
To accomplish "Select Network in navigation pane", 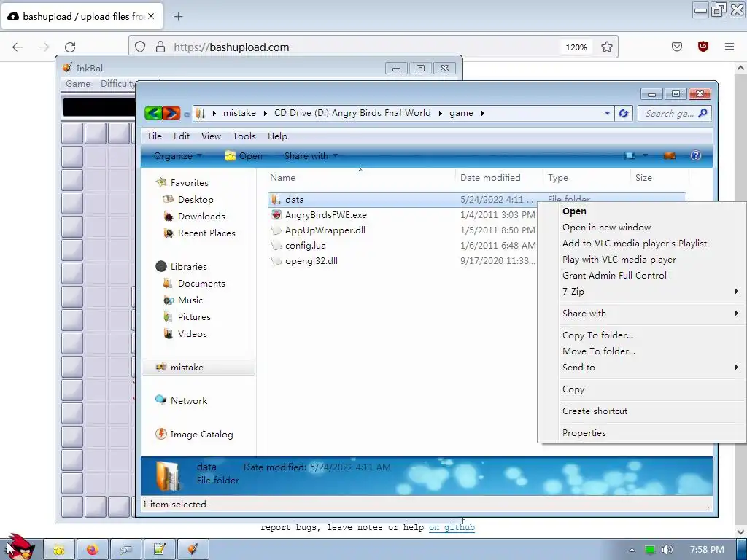I will [189, 400].
